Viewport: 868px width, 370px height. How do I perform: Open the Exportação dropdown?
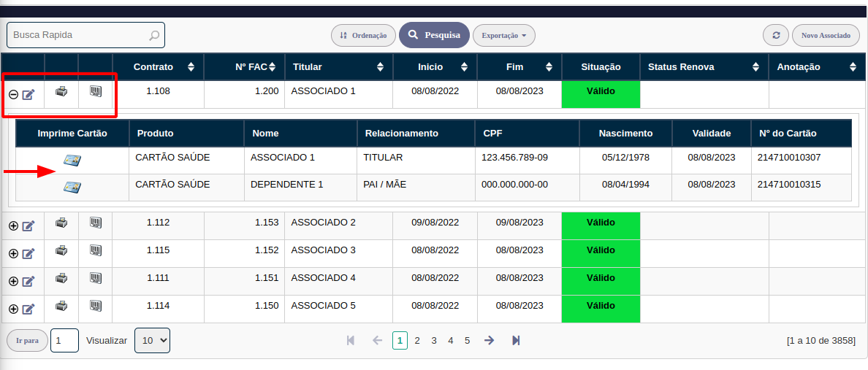pos(503,35)
